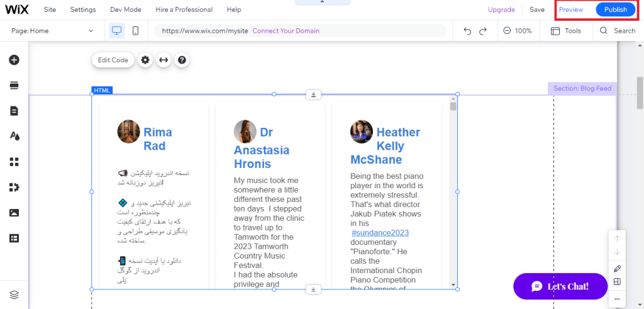The image size is (644, 309).
Task: Click the Undo arrow icon
Action: point(467,31)
